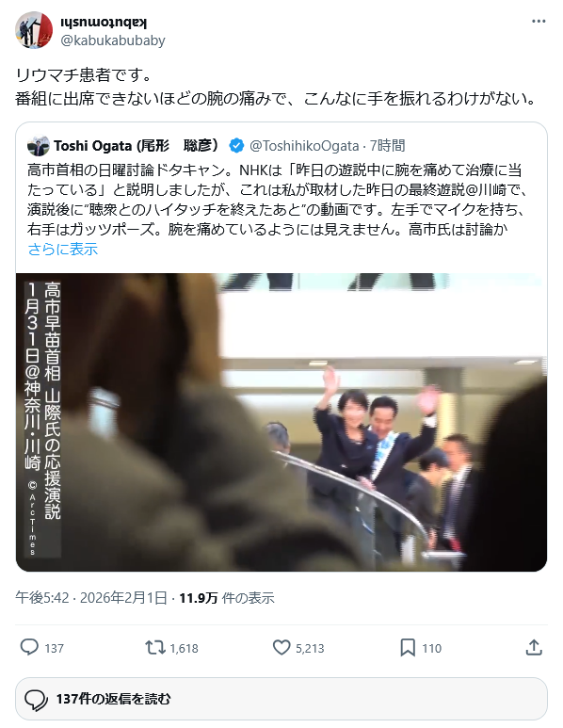Open the quoted post body text

pyautogui.click(x=278, y=200)
